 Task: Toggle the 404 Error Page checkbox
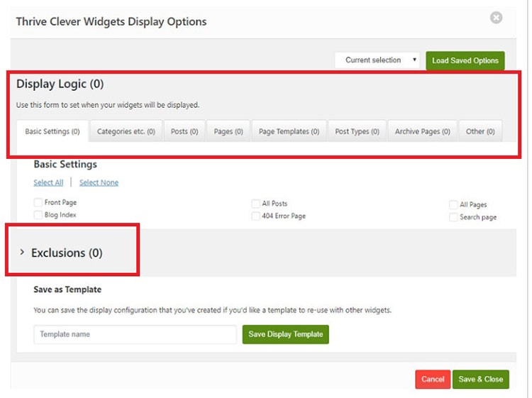click(x=256, y=216)
